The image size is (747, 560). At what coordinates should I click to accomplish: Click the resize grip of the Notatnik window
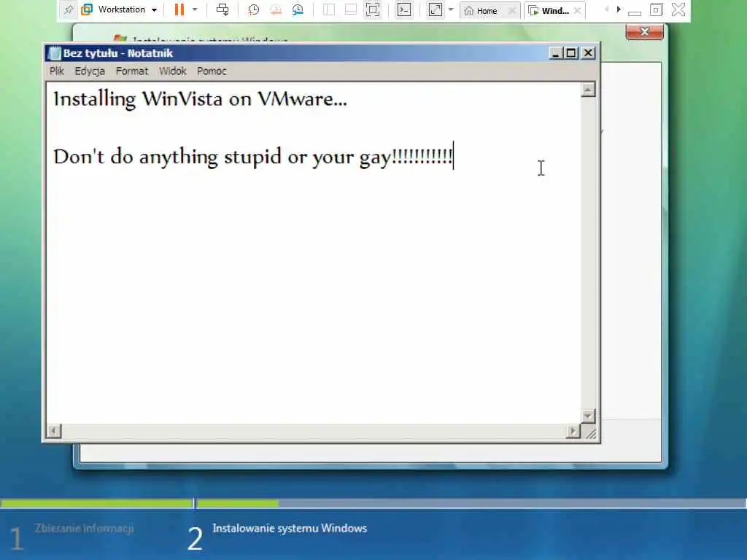click(x=590, y=432)
